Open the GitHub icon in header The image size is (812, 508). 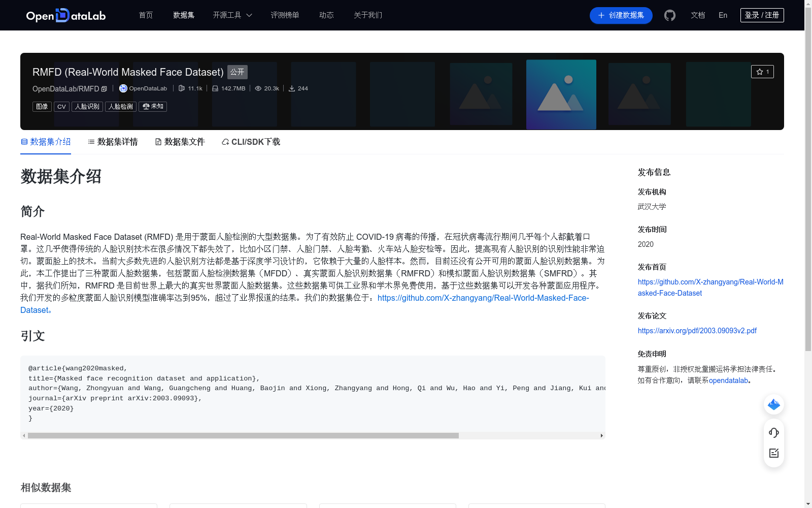670,15
